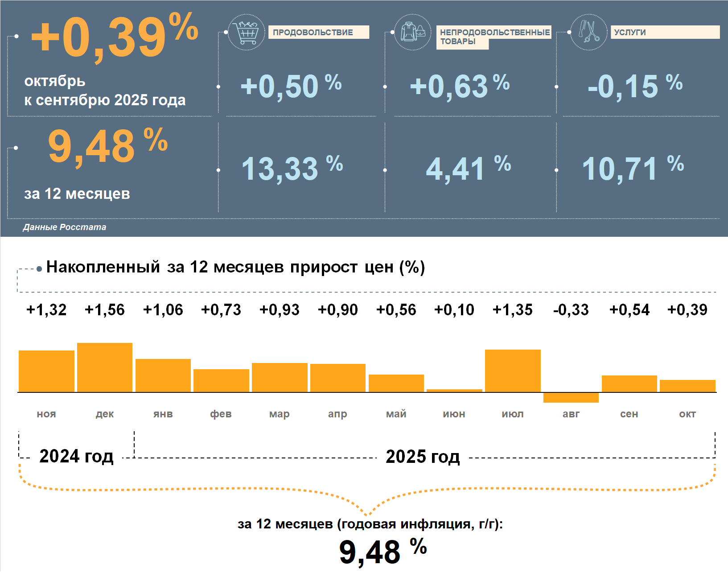The image size is (728, 573).
Task: Click the comb and scissors services icon
Action: point(588,32)
